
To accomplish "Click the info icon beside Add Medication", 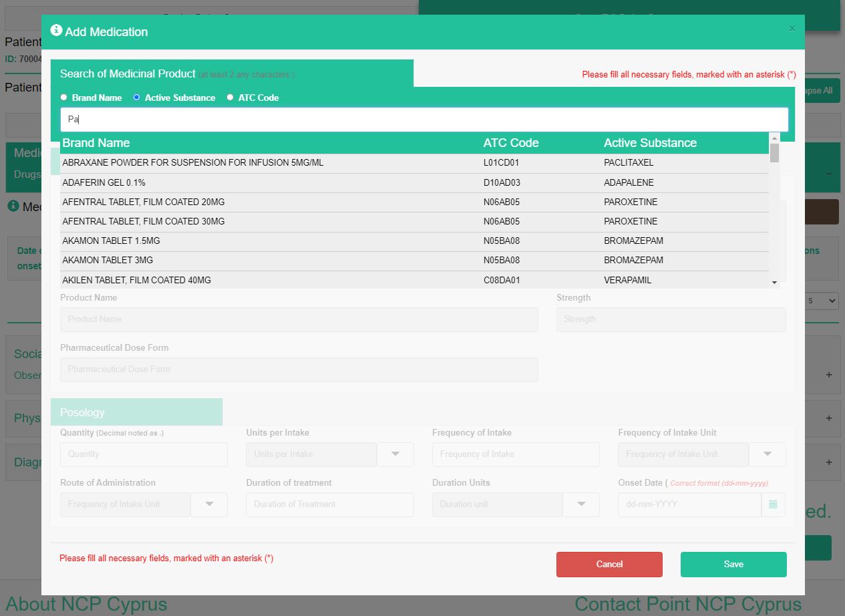I will 56,31.
